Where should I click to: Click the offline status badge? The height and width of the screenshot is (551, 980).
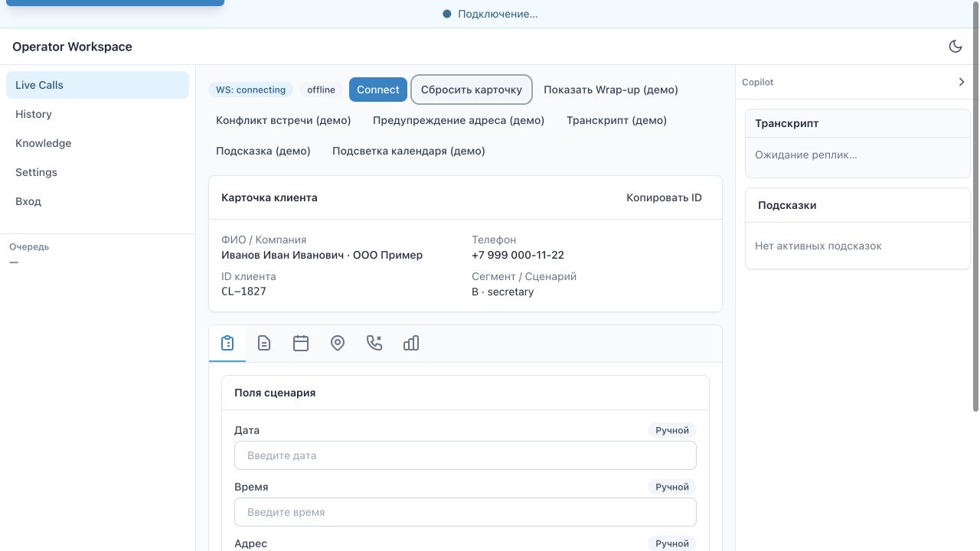tap(322, 90)
